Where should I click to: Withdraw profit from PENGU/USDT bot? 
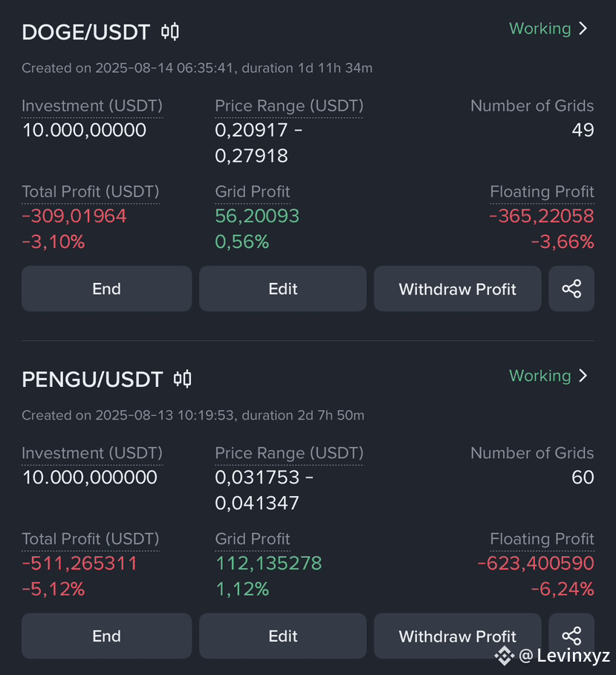[x=458, y=636]
